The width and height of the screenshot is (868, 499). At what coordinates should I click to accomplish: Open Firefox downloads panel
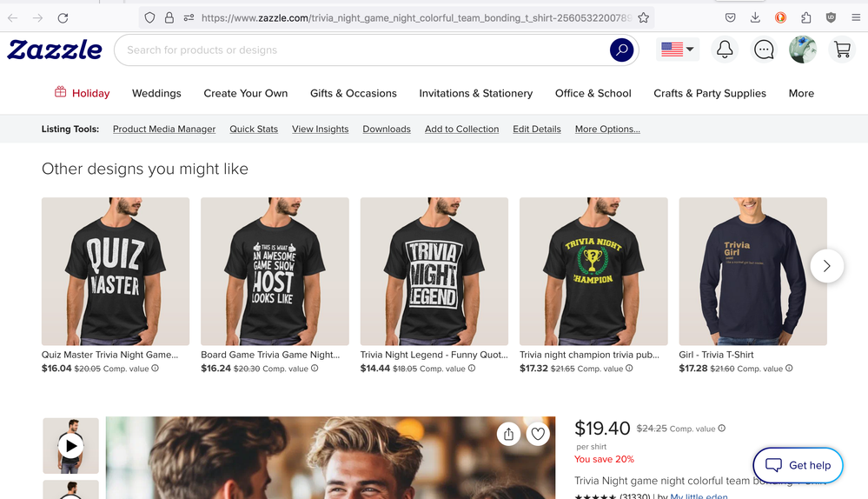click(x=755, y=17)
